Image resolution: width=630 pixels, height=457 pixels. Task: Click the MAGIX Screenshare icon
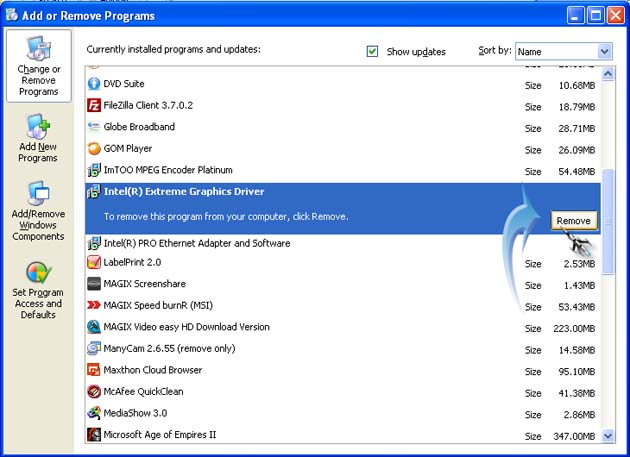point(94,284)
